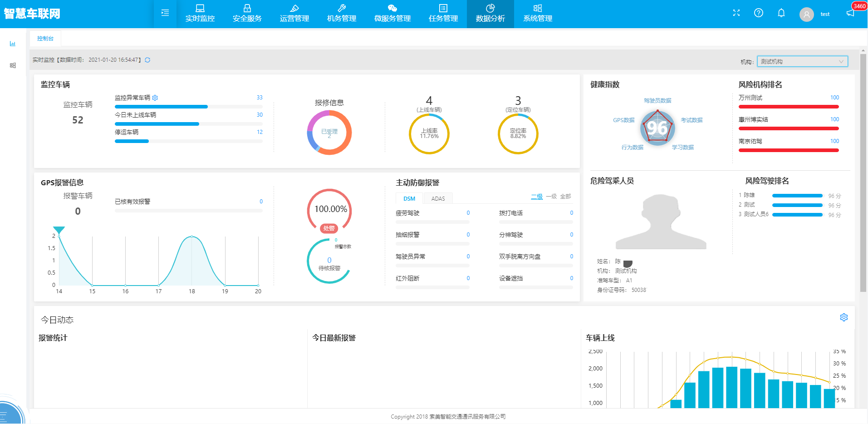Select the 全部 alarm level filter
Viewport: 868px width, 424px height.
pyautogui.click(x=565, y=197)
